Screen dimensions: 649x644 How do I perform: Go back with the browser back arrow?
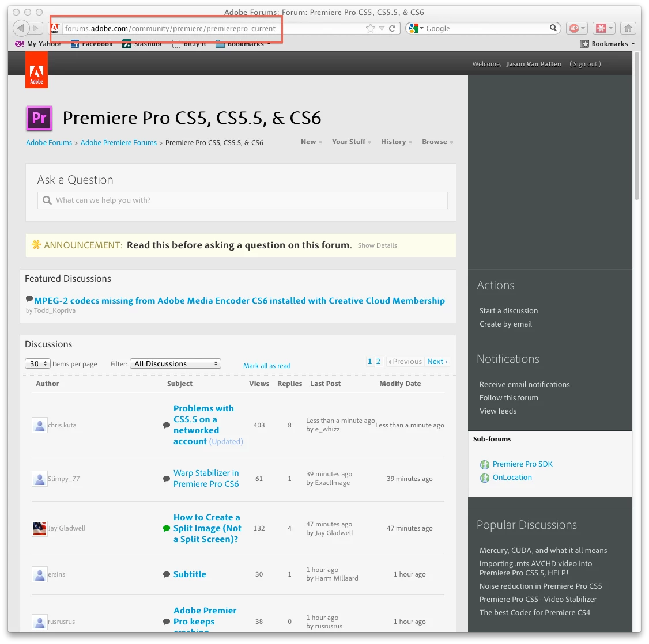21,28
